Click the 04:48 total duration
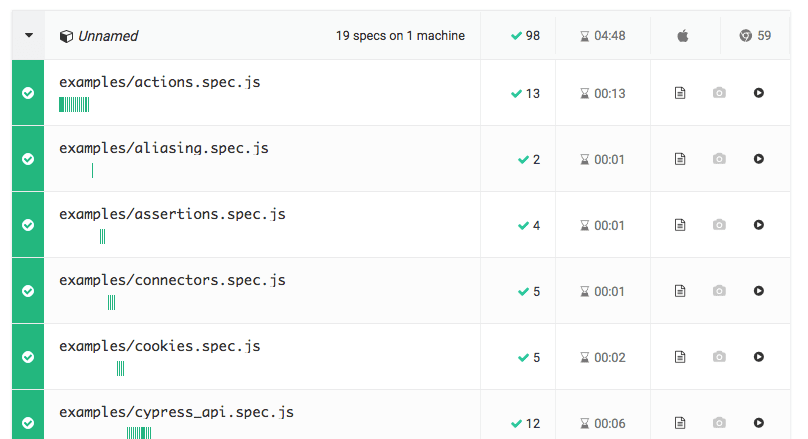The image size is (808, 439). click(x=610, y=36)
